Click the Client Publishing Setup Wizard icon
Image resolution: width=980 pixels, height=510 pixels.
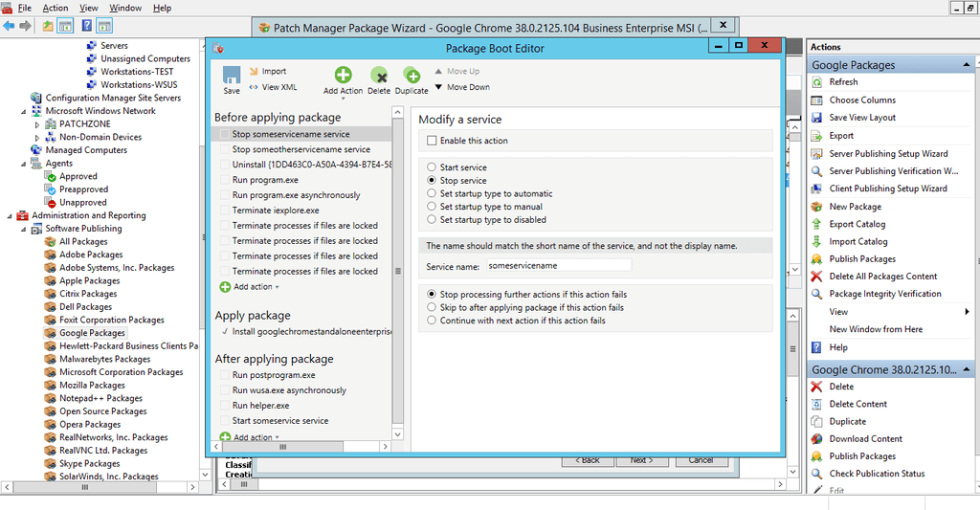(816, 188)
